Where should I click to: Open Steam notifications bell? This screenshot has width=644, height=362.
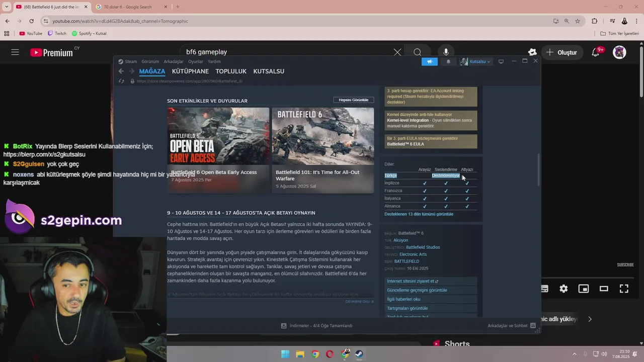point(448,61)
